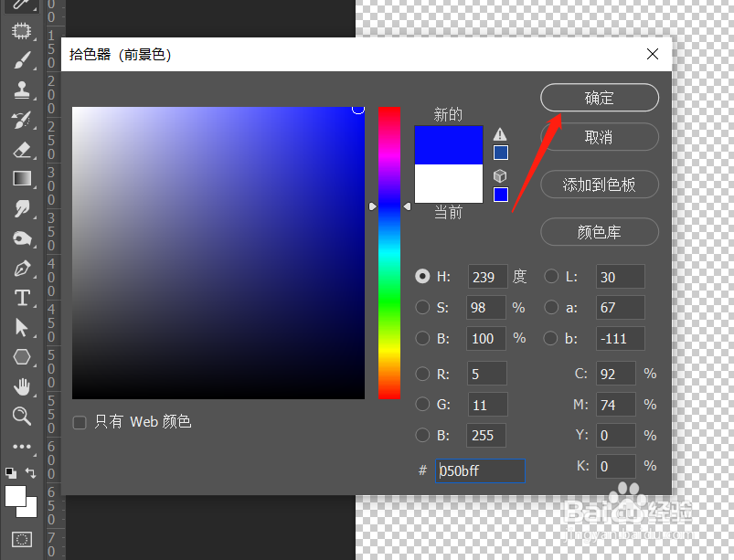Select the G green radio button
The height and width of the screenshot is (560, 734).
click(422, 404)
